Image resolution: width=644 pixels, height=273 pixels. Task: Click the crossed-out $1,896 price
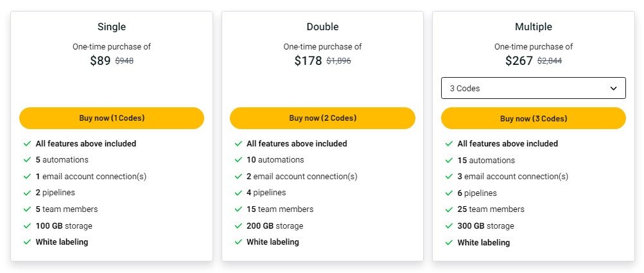(338, 61)
